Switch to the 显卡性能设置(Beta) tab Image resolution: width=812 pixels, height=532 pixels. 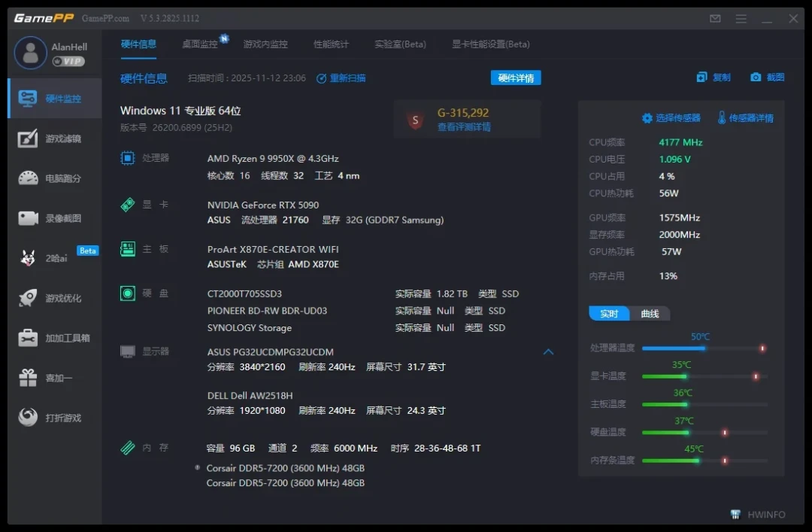coord(490,44)
